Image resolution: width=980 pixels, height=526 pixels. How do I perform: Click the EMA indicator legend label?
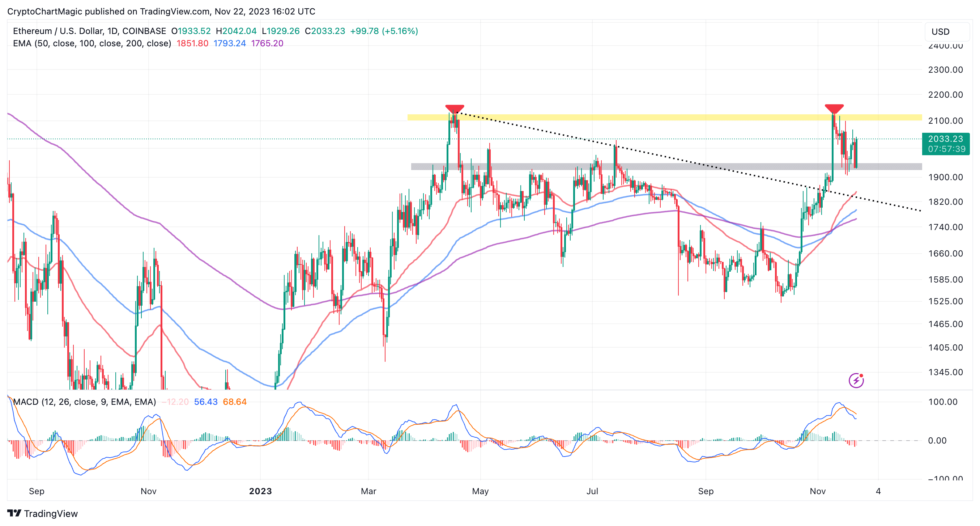click(92, 43)
